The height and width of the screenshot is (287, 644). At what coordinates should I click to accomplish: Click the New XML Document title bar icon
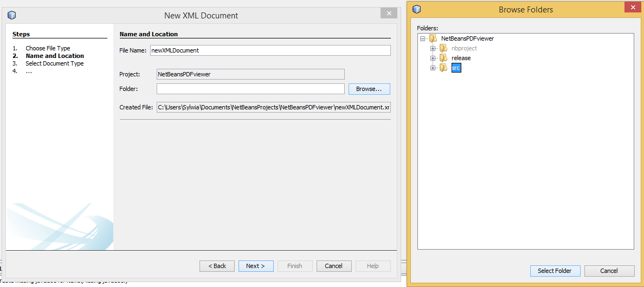coord(12,15)
